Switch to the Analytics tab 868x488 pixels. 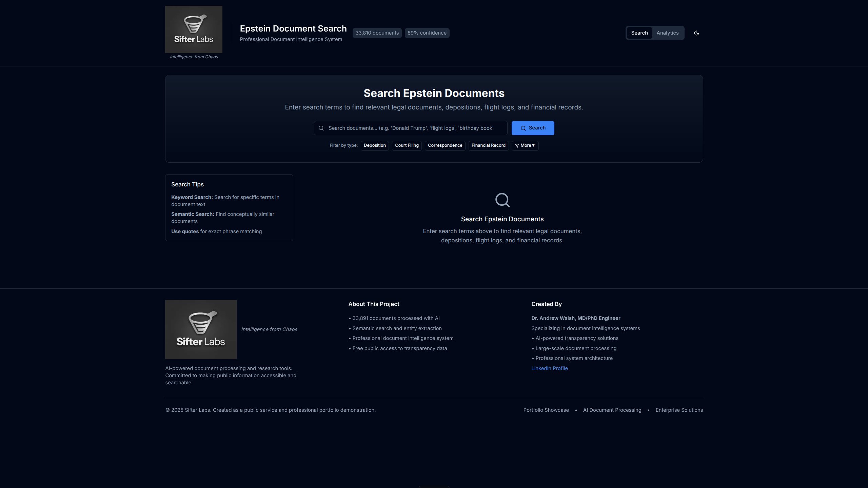point(667,33)
